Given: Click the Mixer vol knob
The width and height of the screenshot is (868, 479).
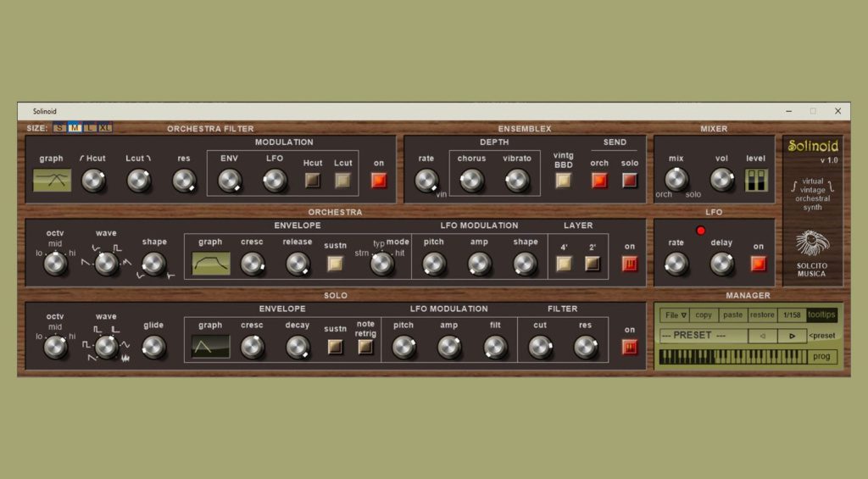Looking at the screenshot, I should (721, 180).
